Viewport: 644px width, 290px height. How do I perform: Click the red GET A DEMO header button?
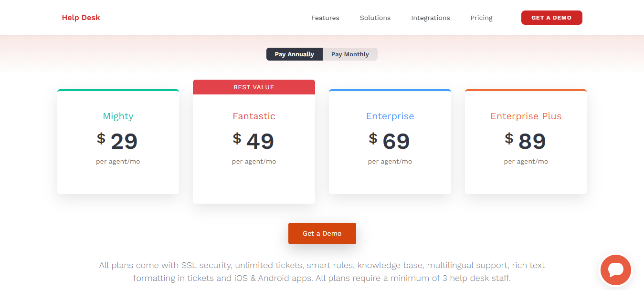coord(551,17)
